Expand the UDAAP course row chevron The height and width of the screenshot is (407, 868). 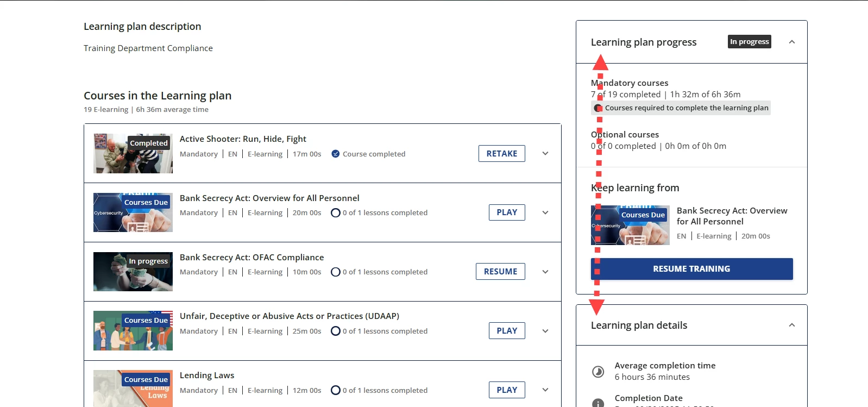545,331
